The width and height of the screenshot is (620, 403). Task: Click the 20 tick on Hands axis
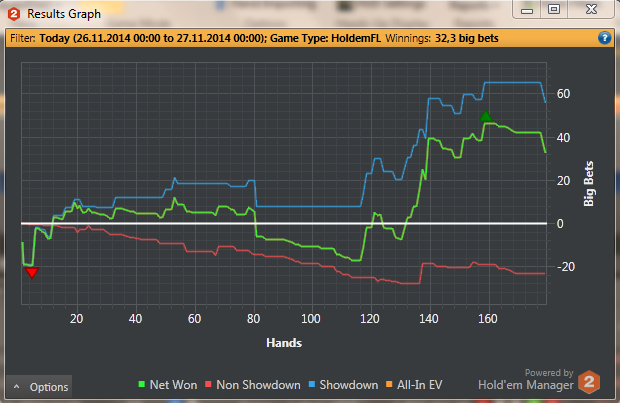[77, 319]
